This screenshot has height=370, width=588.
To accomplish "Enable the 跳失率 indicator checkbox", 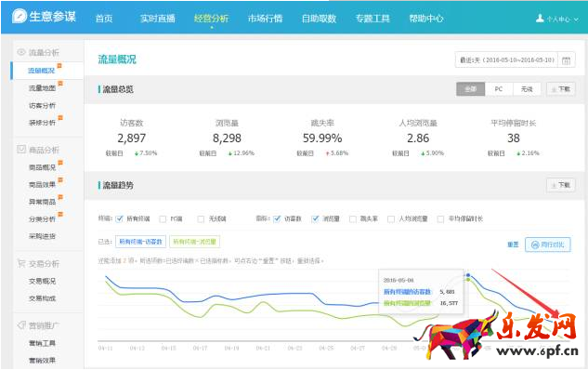I will (x=352, y=218).
